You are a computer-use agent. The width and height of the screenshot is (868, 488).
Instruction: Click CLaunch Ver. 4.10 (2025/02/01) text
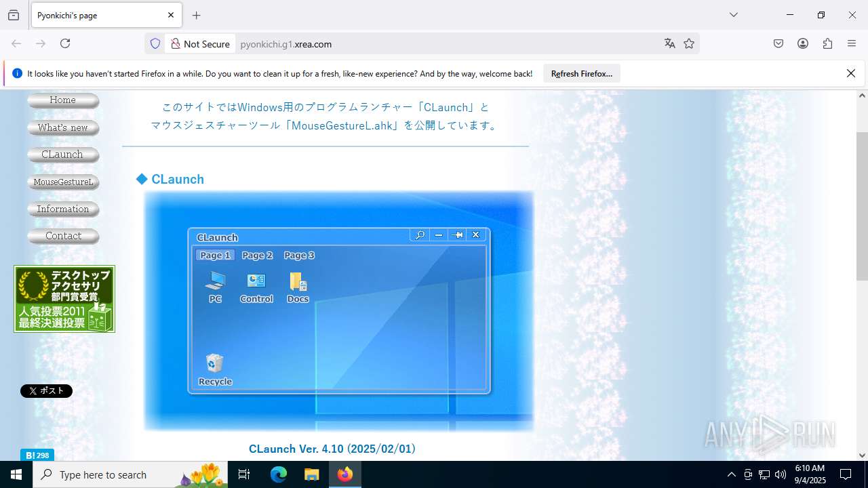332,449
